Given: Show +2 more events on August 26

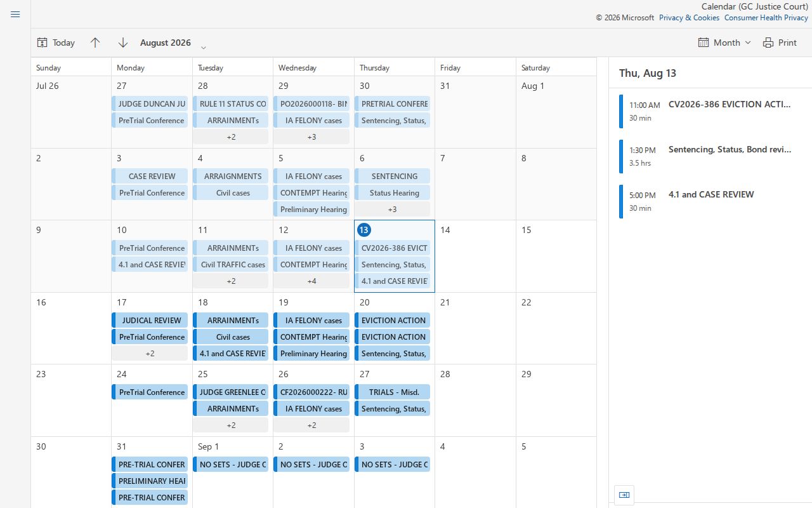Looking at the screenshot, I should click(311, 425).
